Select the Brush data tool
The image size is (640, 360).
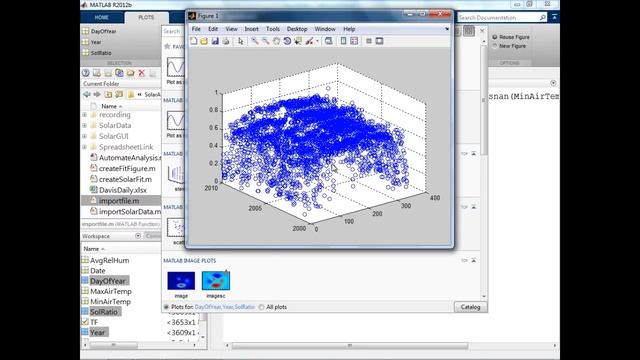point(309,41)
